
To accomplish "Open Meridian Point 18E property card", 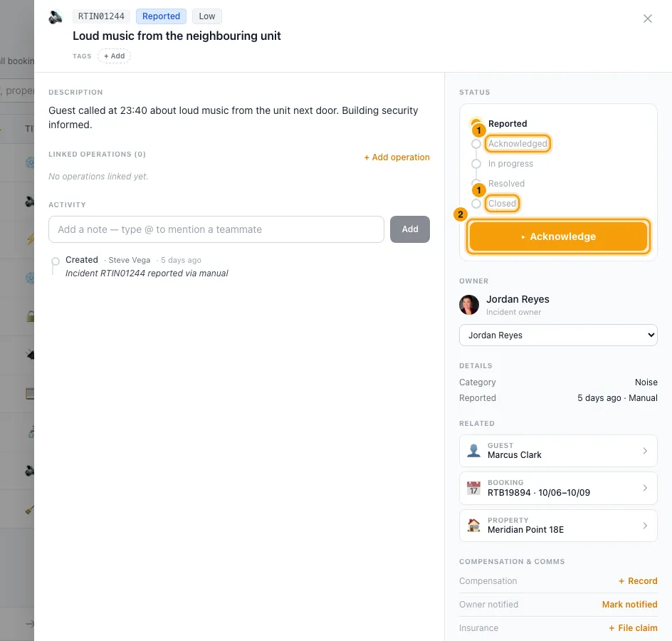I will (x=558, y=526).
